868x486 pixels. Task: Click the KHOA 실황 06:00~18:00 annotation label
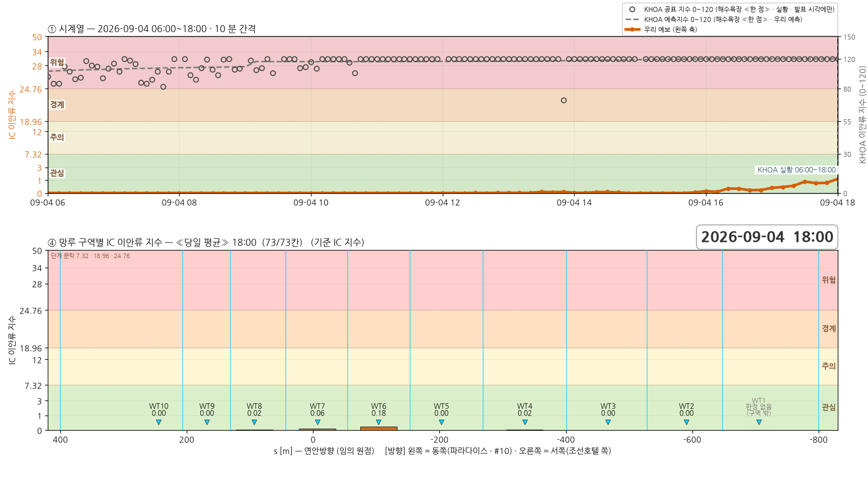(796, 170)
